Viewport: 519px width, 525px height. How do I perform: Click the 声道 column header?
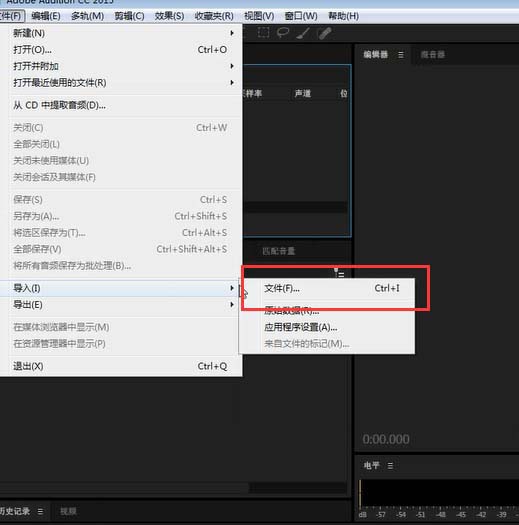(x=303, y=93)
